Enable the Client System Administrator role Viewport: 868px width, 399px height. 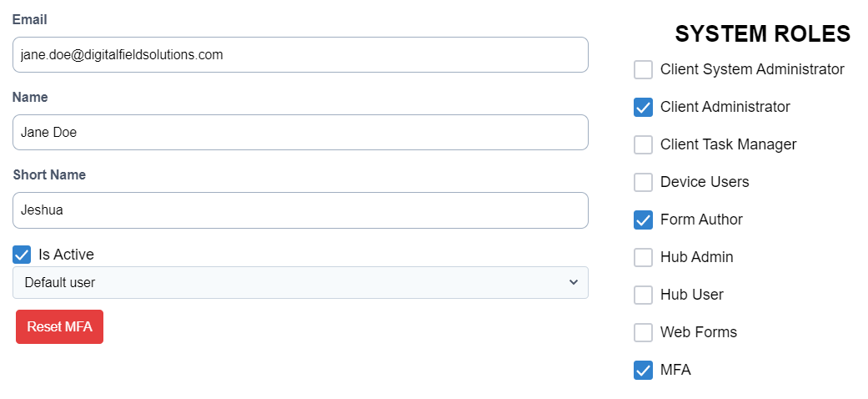(643, 69)
